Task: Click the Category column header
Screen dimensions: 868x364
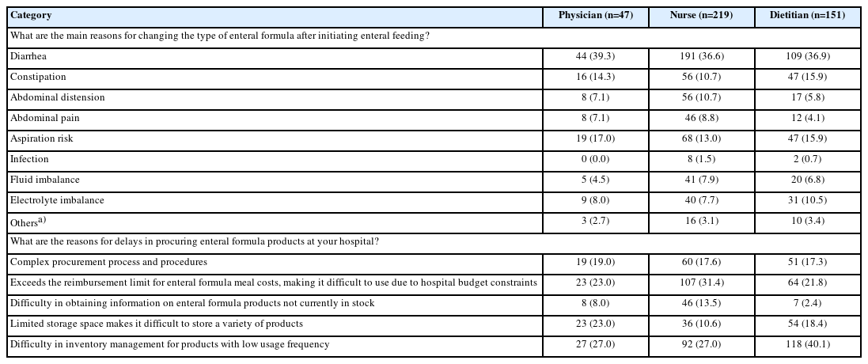Action: click(29, 16)
